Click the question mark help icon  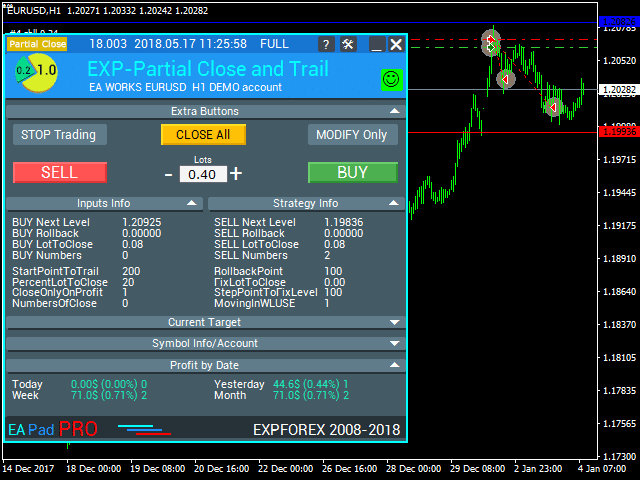coord(326,44)
